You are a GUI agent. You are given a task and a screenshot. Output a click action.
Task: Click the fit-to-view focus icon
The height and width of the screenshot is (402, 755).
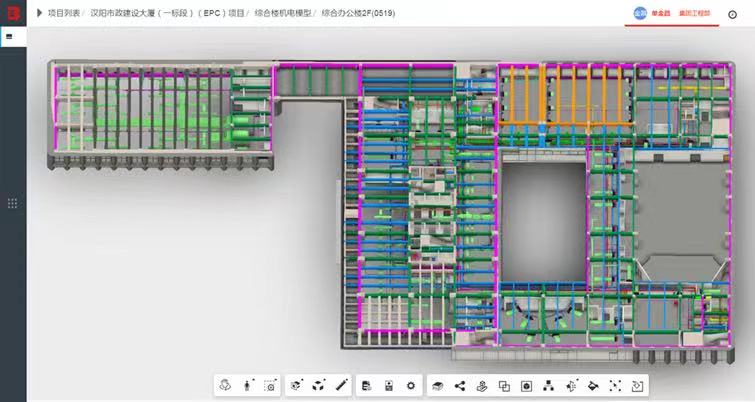(615, 385)
